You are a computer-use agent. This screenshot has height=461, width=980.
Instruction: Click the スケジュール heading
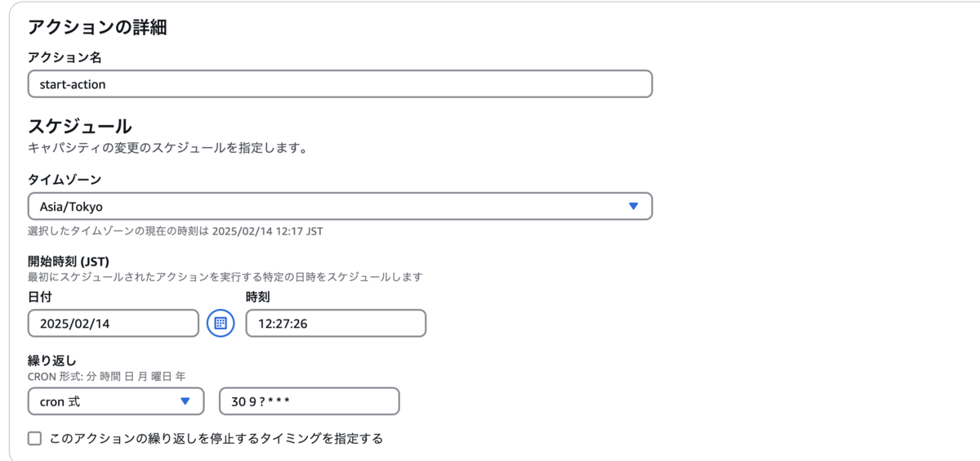point(80,127)
